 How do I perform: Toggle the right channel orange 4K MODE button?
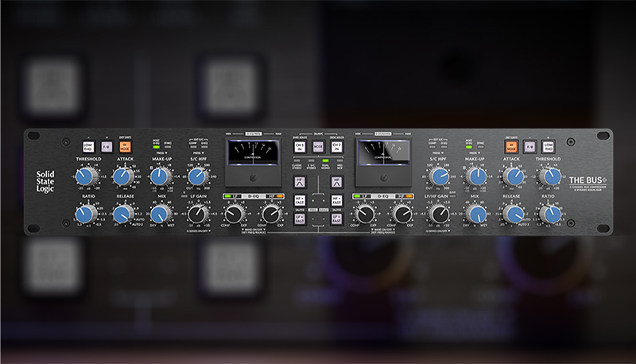tap(511, 147)
